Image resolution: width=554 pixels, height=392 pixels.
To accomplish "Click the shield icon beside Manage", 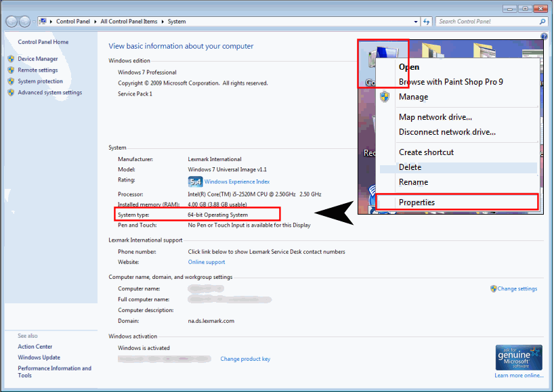I will [x=385, y=96].
